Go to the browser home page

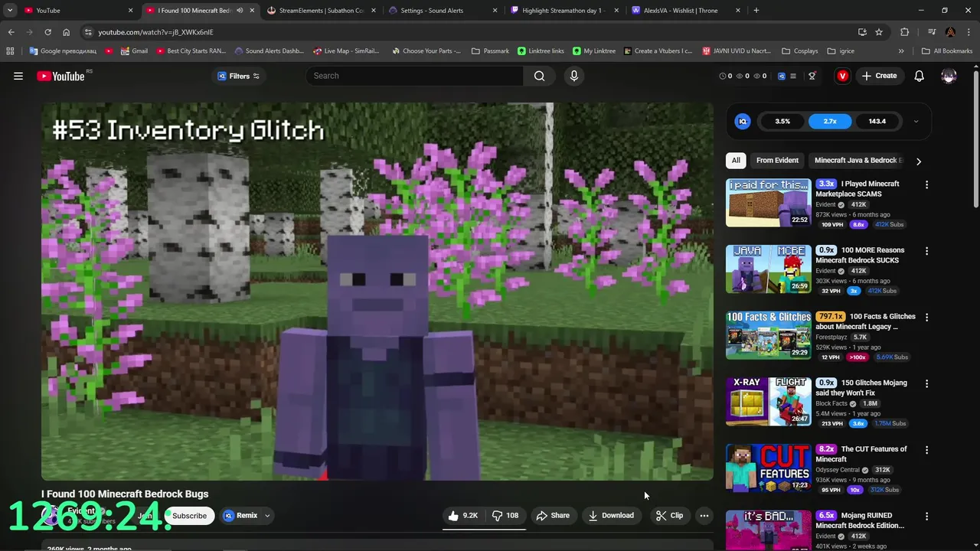click(x=66, y=32)
